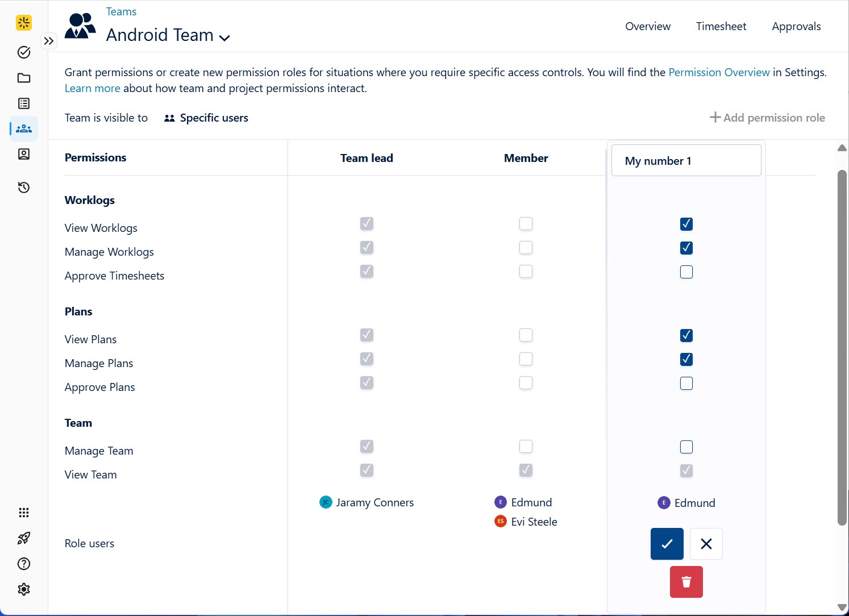The width and height of the screenshot is (849, 616).
Task: Open the Android Team dropdown chevron
Action: pyautogui.click(x=224, y=38)
